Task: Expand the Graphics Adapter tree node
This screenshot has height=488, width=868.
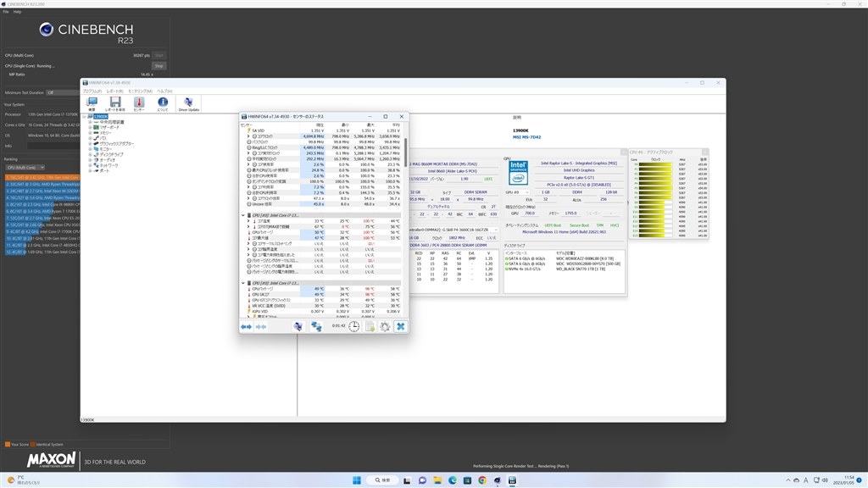Action: click(90, 143)
